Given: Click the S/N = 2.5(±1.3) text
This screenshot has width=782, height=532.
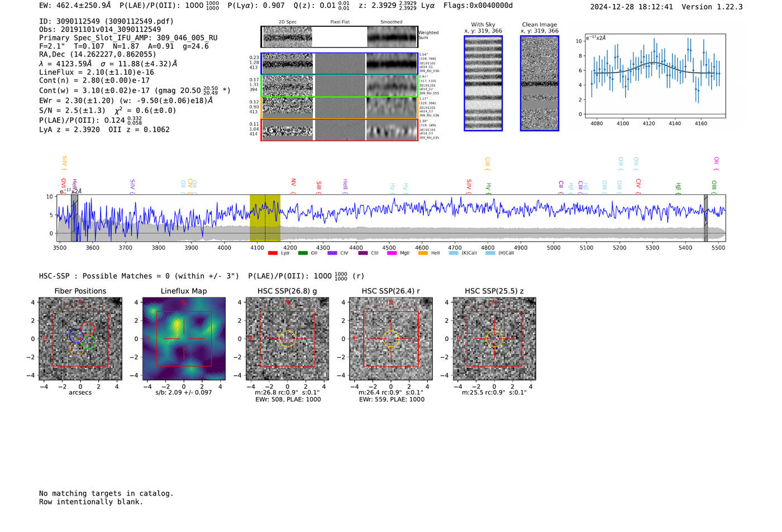Looking at the screenshot, I should 72,110.
